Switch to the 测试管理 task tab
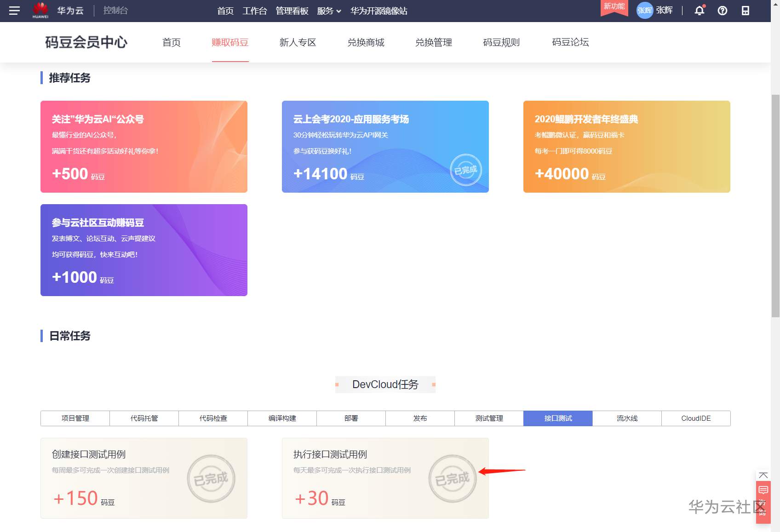Viewport: 780px width, 532px height. point(489,418)
